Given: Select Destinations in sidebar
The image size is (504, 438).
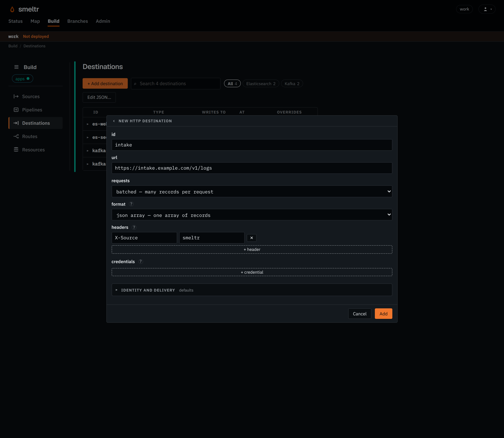Looking at the screenshot, I should [36, 123].
